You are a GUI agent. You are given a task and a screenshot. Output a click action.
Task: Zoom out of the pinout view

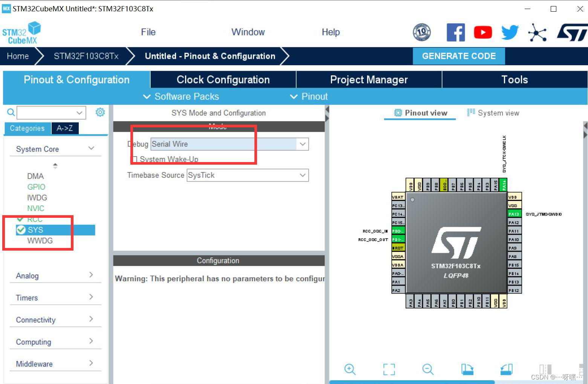coord(428,369)
